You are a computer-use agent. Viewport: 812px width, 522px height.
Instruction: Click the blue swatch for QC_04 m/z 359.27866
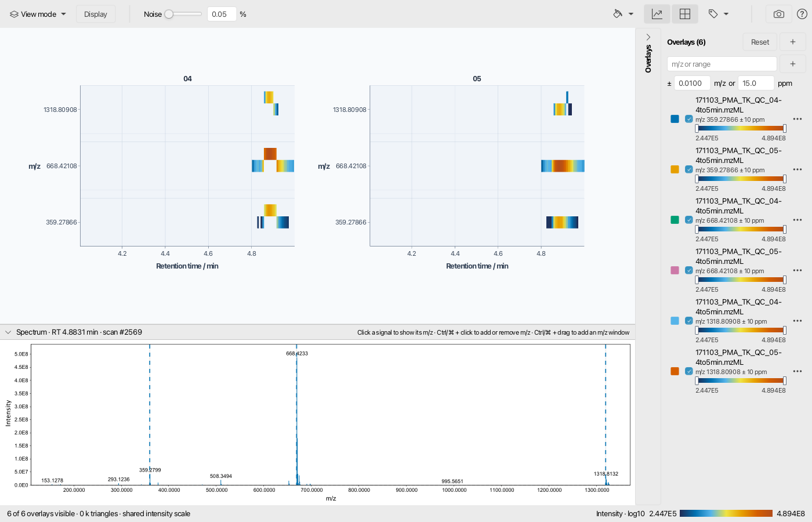point(675,119)
